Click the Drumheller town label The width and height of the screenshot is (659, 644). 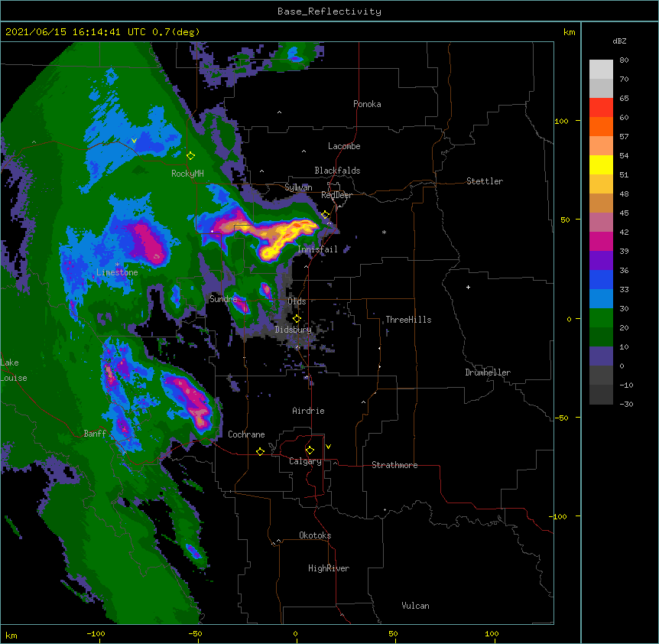tap(488, 372)
